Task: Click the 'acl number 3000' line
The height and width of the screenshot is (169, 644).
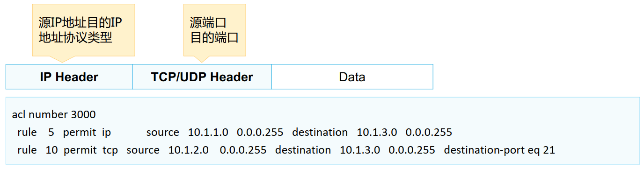Action: (54, 115)
